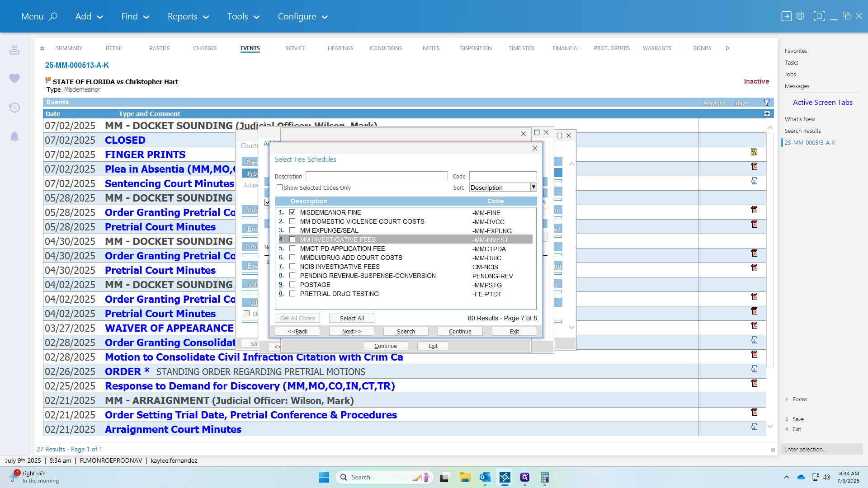Open document icon for Order Granting Consolidation row
This screenshot has width=868, height=488.
pyautogui.click(x=754, y=340)
